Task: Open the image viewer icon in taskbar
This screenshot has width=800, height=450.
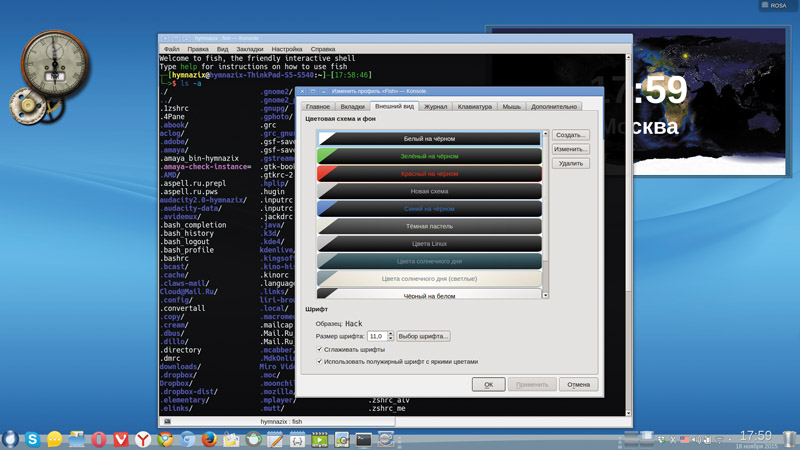Action: tap(342, 439)
